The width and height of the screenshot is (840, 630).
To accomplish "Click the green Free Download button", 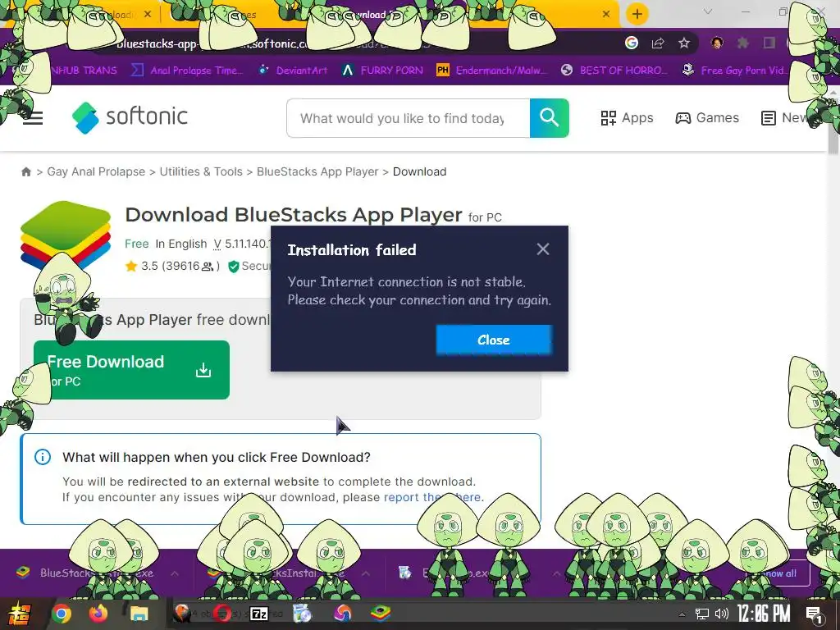I will pos(131,370).
